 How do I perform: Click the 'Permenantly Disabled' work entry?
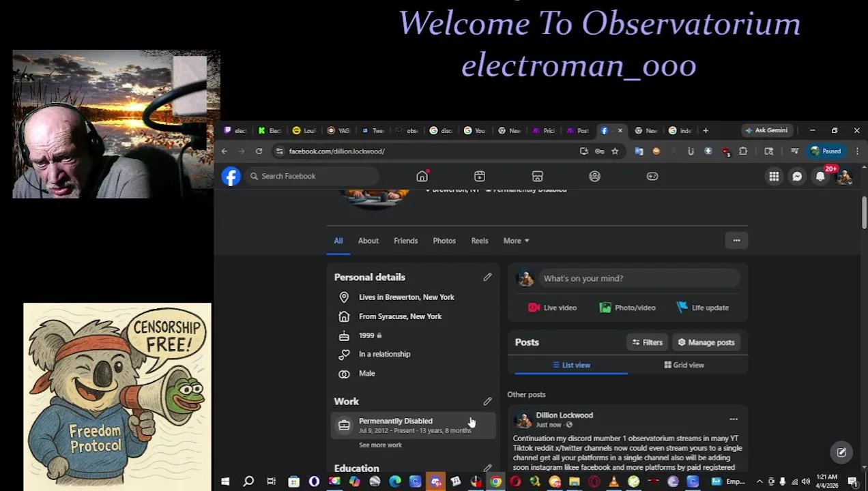pyautogui.click(x=414, y=426)
